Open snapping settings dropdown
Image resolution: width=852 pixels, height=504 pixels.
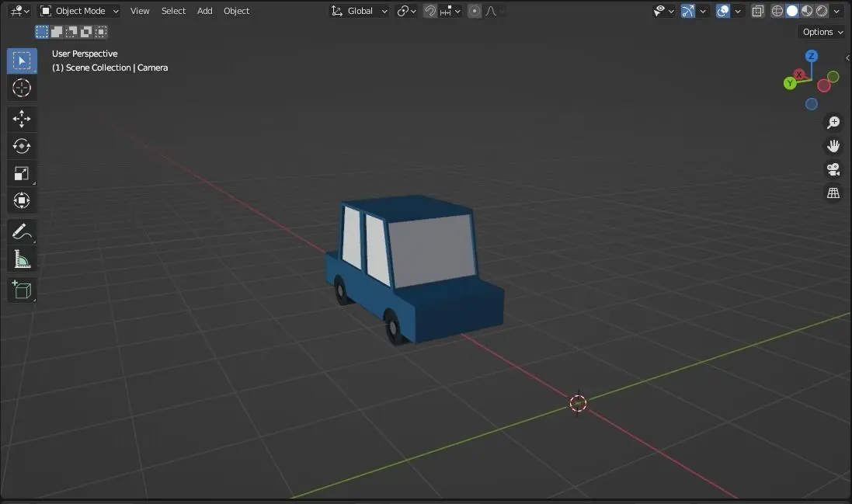click(x=450, y=11)
